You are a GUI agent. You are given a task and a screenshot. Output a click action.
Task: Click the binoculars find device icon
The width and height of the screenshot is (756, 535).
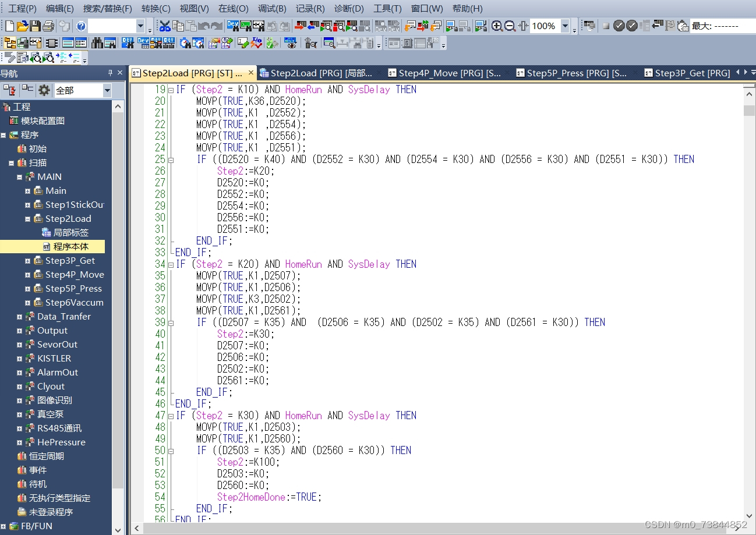tap(98, 42)
